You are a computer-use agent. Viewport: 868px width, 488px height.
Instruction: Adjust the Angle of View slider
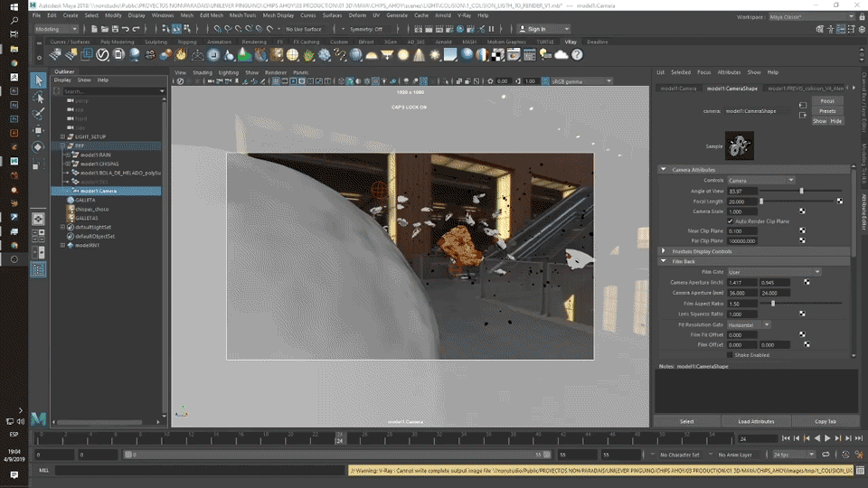pos(802,191)
